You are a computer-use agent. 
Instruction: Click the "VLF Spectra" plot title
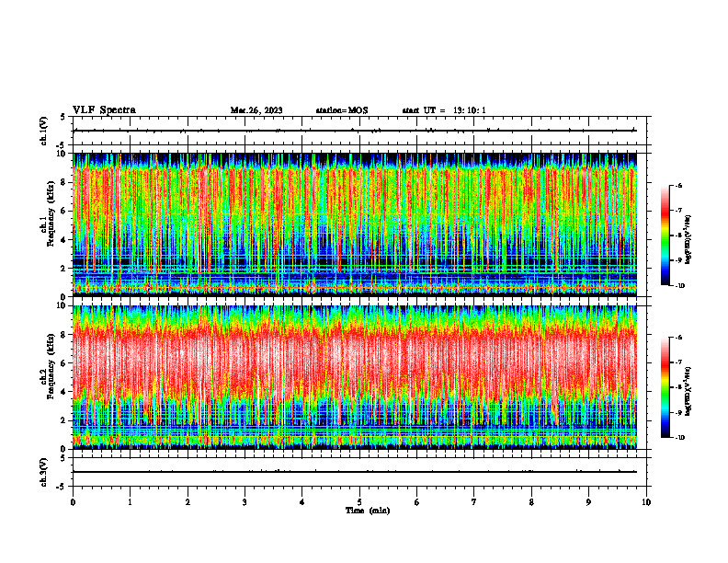coord(104,110)
